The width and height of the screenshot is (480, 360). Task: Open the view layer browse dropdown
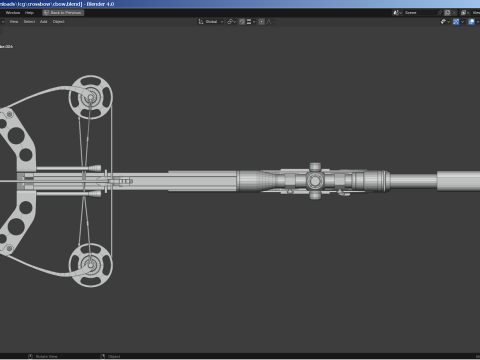pos(465,13)
